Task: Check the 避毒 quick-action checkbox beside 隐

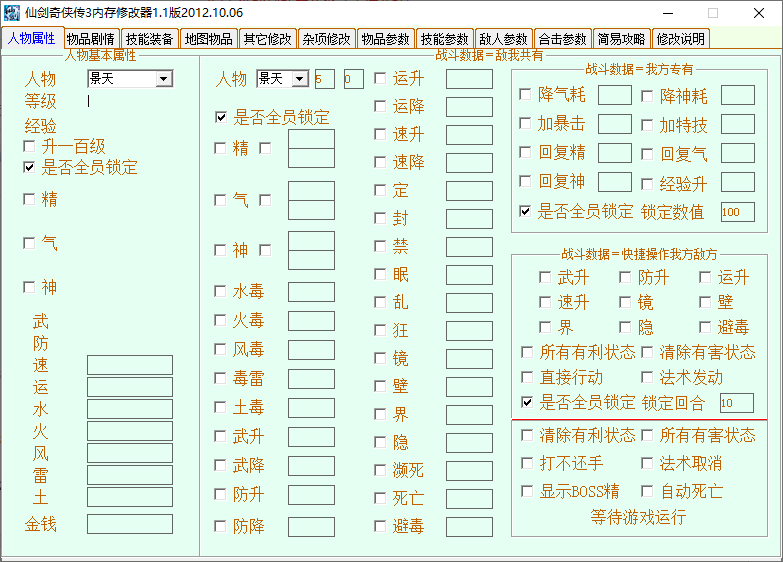Action: (x=705, y=328)
